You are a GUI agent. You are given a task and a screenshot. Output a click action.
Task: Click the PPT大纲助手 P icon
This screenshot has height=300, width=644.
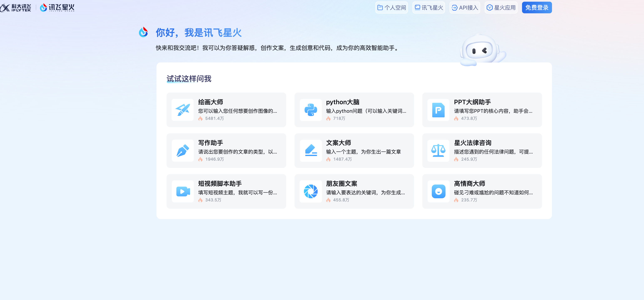click(x=438, y=110)
